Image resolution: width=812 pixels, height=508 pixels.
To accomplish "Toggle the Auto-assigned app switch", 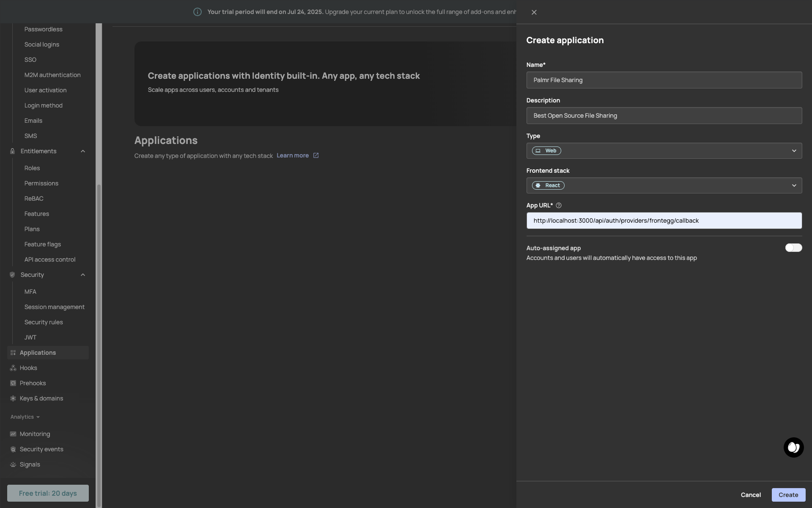I will (793, 248).
